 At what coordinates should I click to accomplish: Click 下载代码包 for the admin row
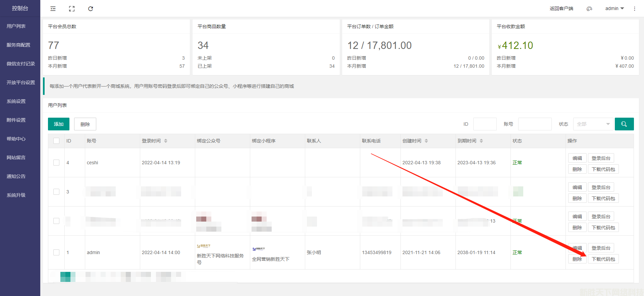[603, 259]
